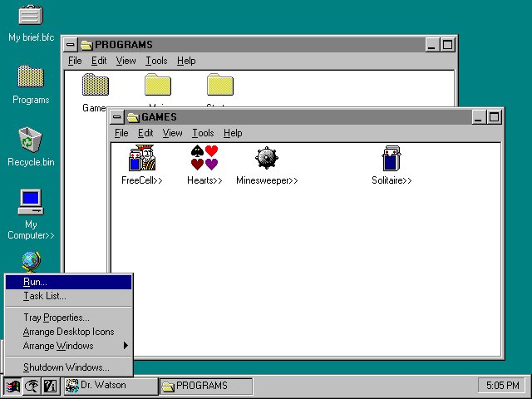Select the Hearts game icon
This screenshot has width=532, height=399.
[204, 158]
